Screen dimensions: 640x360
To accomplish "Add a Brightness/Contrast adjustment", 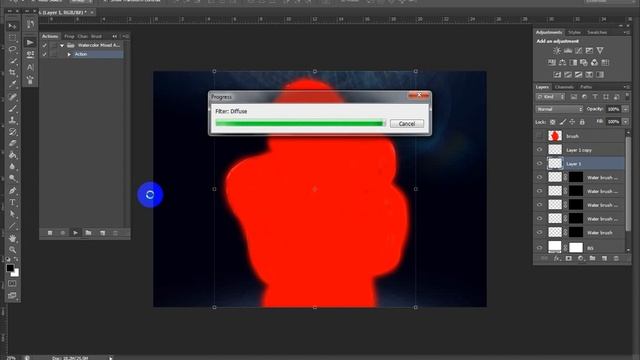I will [x=557, y=51].
